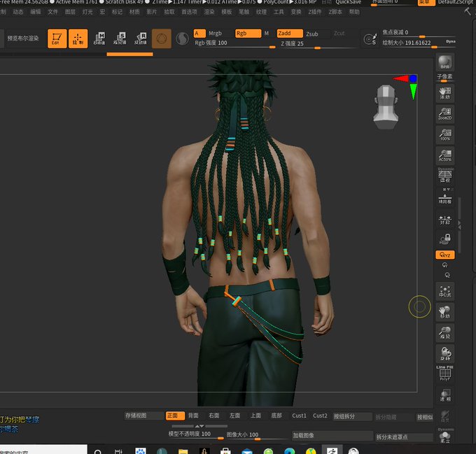Screen dimensions: 476x454
Task: Click the QuickSave button
Action: pyautogui.click(x=348, y=2)
